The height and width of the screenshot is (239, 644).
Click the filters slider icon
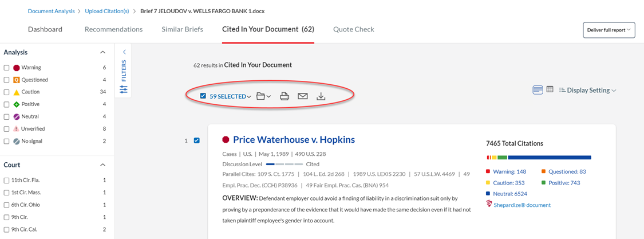tap(124, 89)
